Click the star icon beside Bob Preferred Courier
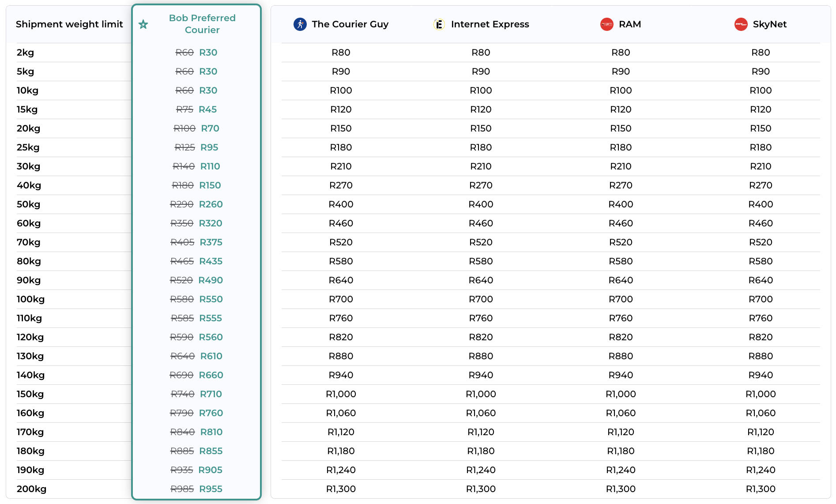Viewport: 836px width, 504px height. (x=143, y=24)
